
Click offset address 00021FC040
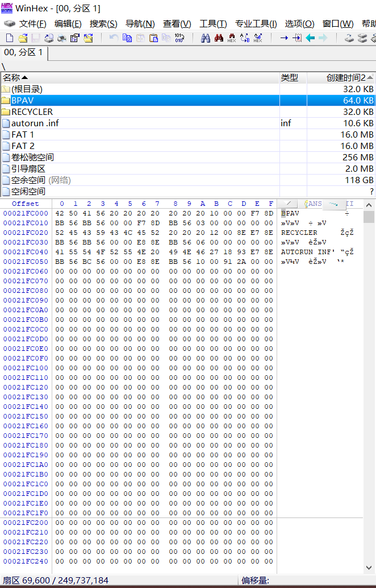26,252
